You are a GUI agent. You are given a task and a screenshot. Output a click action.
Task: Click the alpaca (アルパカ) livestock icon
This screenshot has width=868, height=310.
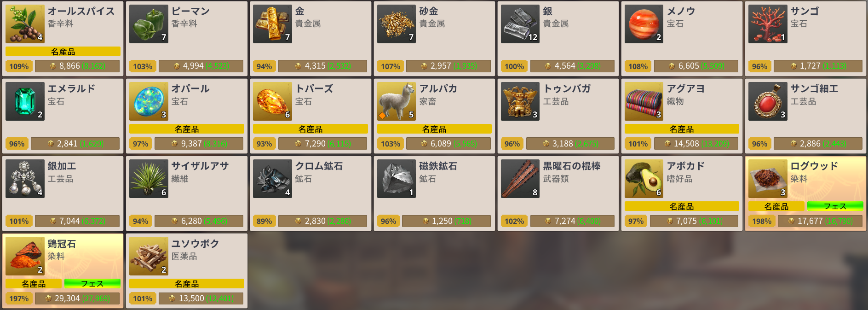pos(397,101)
